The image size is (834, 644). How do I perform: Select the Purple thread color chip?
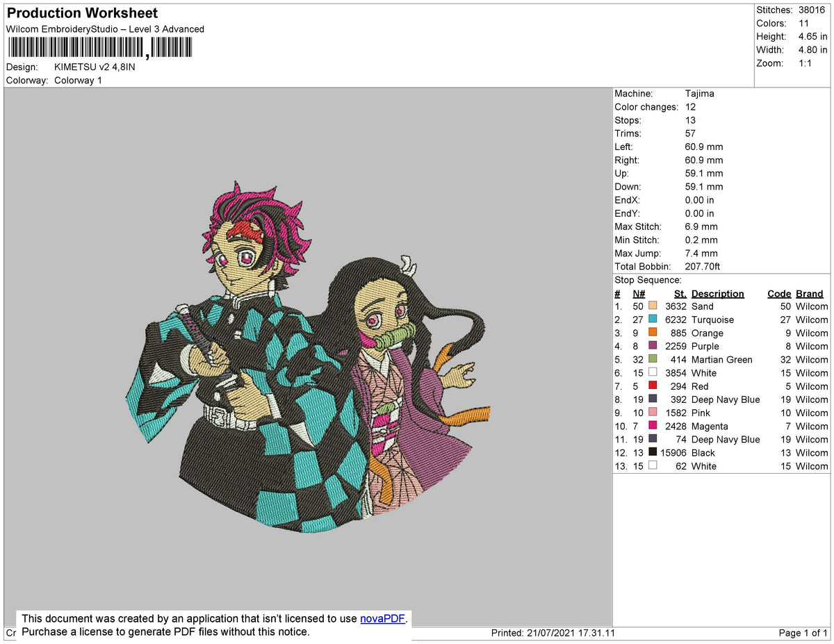click(x=652, y=346)
